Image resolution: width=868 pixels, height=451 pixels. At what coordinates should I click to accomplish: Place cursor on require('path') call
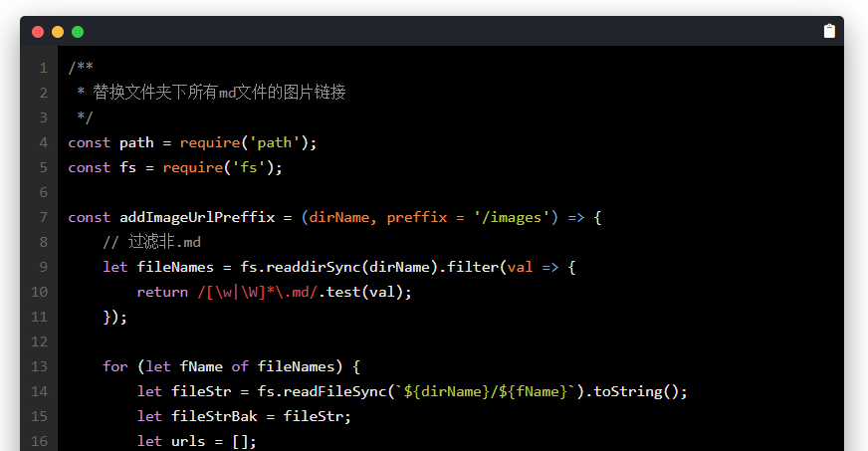click(247, 142)
